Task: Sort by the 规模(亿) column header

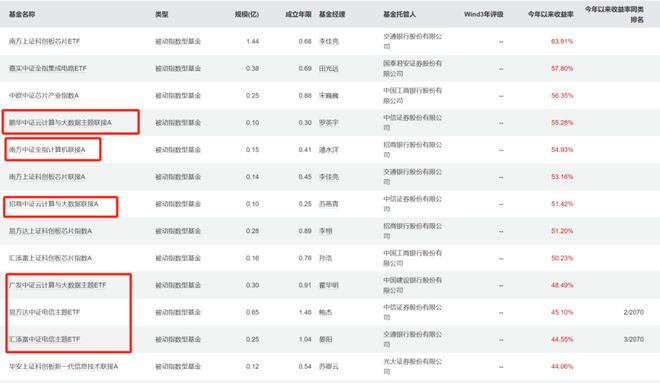Action: (247, 14)
